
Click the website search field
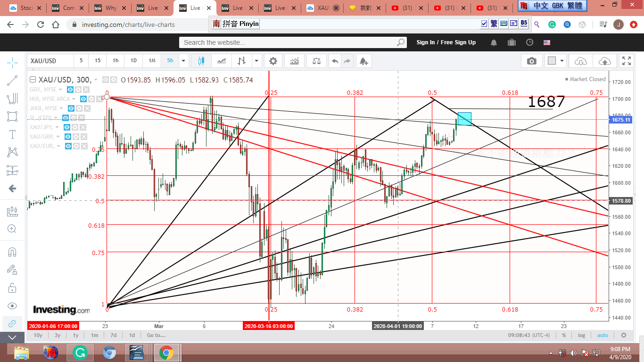[x=293, y=42]
